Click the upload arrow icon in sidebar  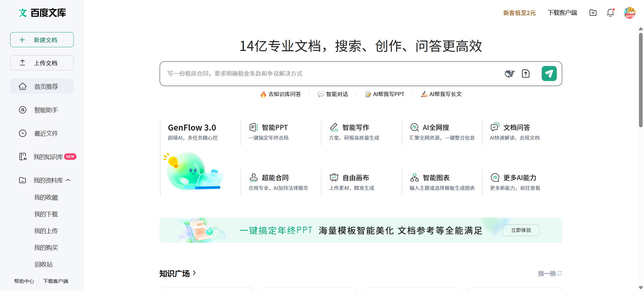[22, 63]
